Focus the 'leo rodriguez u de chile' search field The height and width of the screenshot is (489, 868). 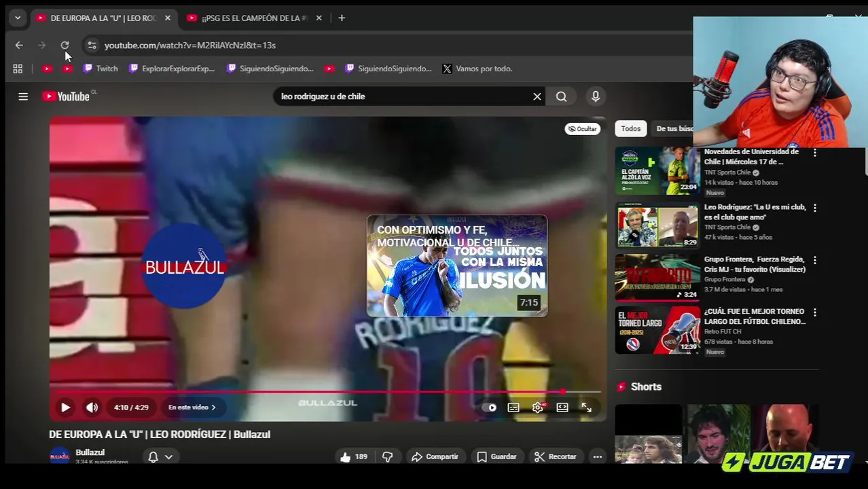point(403,96)
